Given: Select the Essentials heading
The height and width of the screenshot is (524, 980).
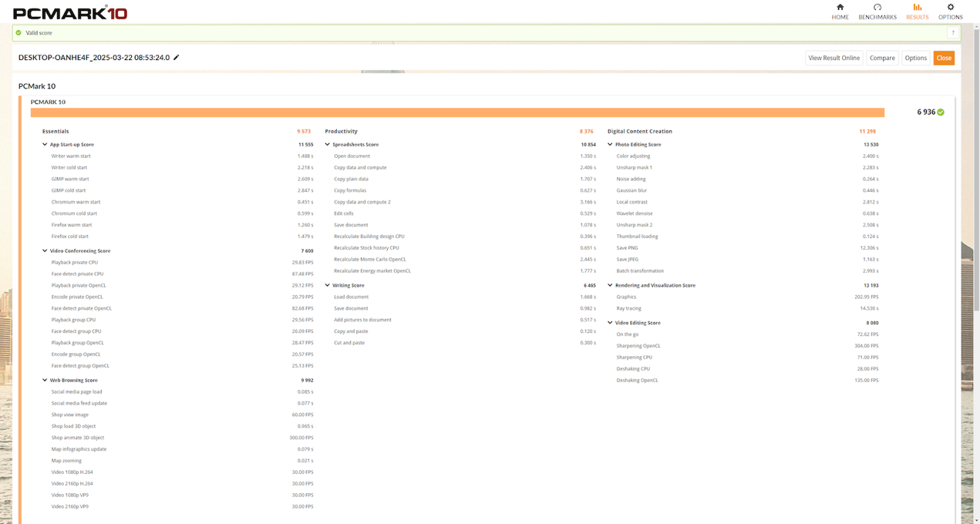Looking at the screenshot, I should pyautogui.click(x=56, y=131).
